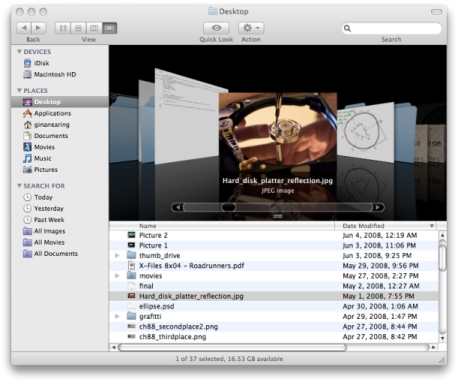458x382 pixels.
Task: Expand the grafitti folder triangle
Action: [x=117, y=316]
